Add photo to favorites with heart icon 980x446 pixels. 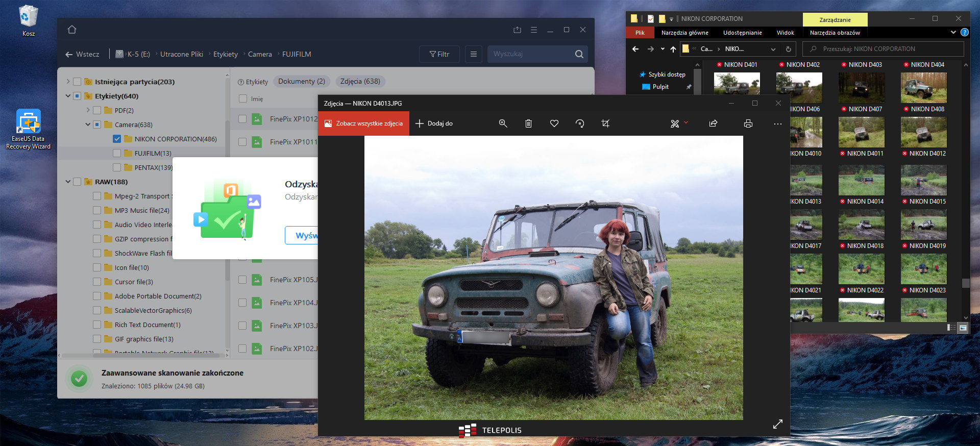554,123
